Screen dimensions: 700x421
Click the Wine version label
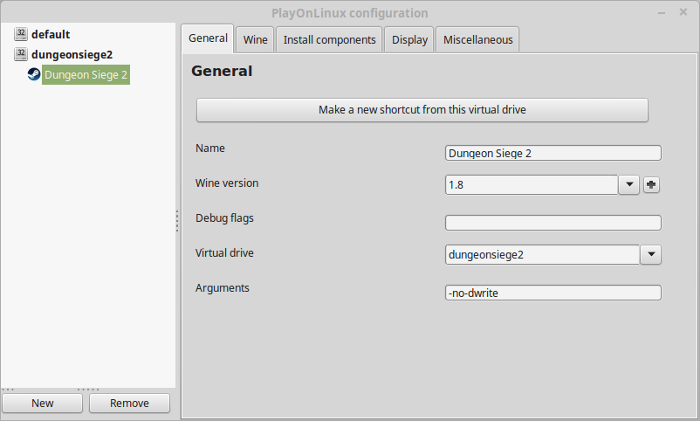227,183
